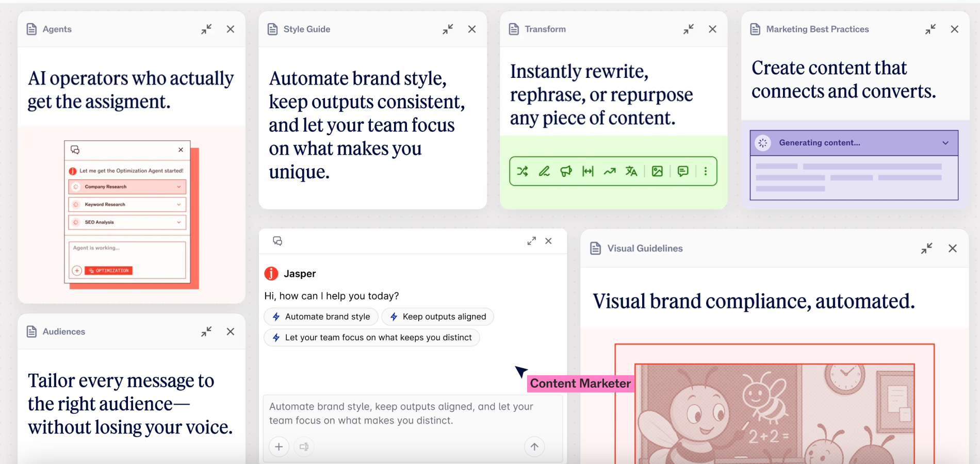Click the Automate brand style suggestion chip
The image size is (980, 464).
(x=321, y=317)
